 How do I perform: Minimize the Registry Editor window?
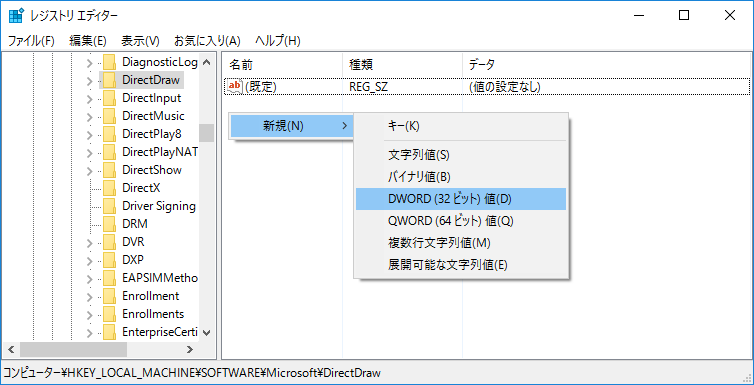point(638,15)
